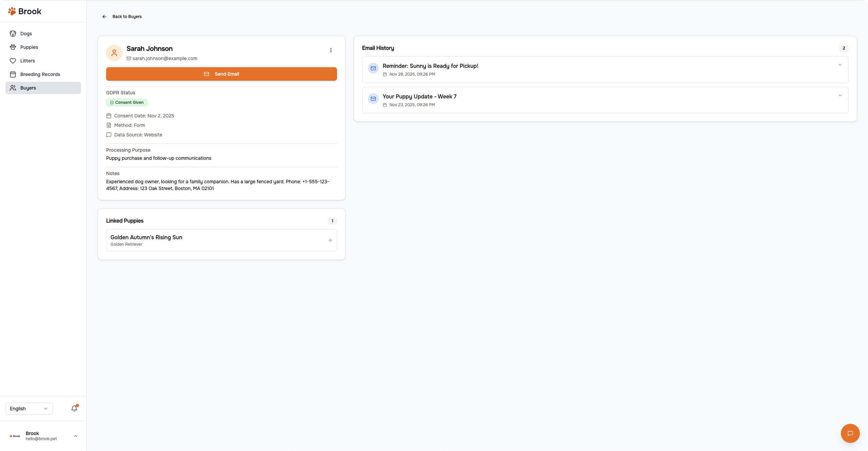Image resolution: width=868 pixels, height=451 pixels.
Task: Click the Brook paw logo
Action: click(12, 11)
